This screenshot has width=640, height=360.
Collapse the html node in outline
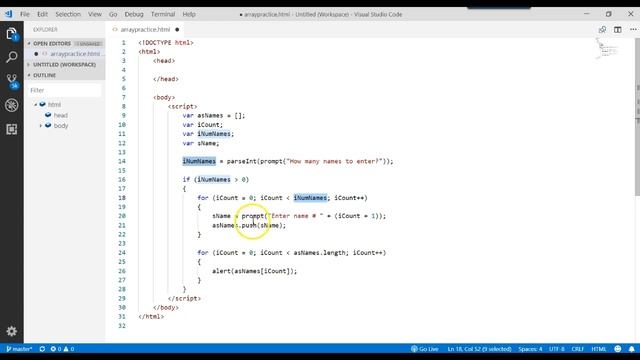point(36,104)
